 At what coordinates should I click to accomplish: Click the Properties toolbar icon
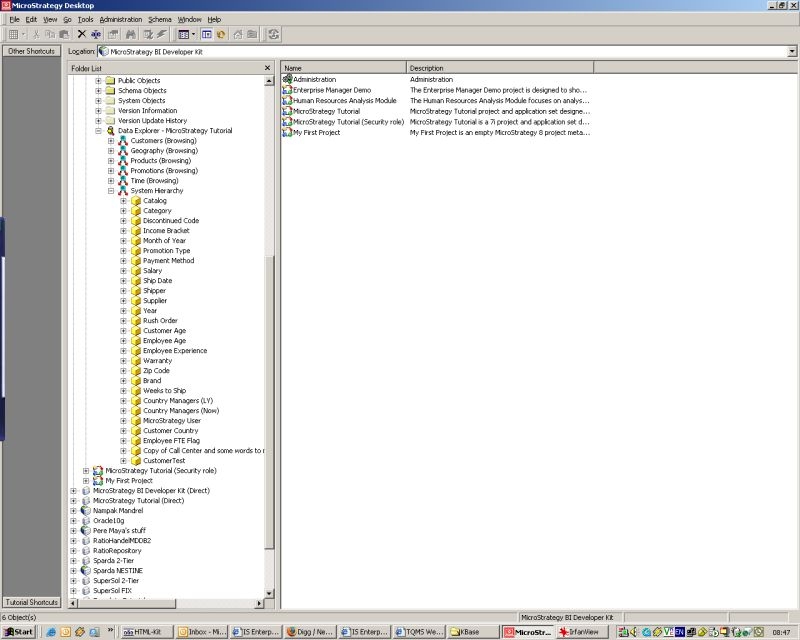coord(113,34)
